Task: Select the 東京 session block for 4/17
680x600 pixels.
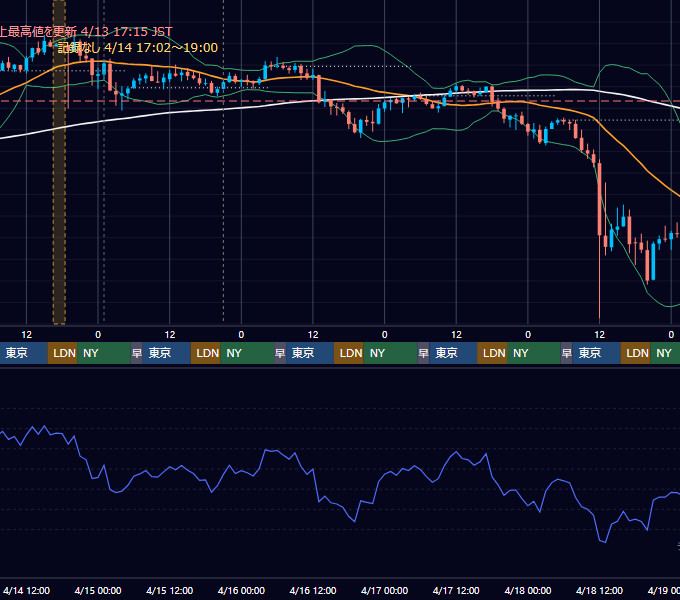Action: click(x=453, y=353)
